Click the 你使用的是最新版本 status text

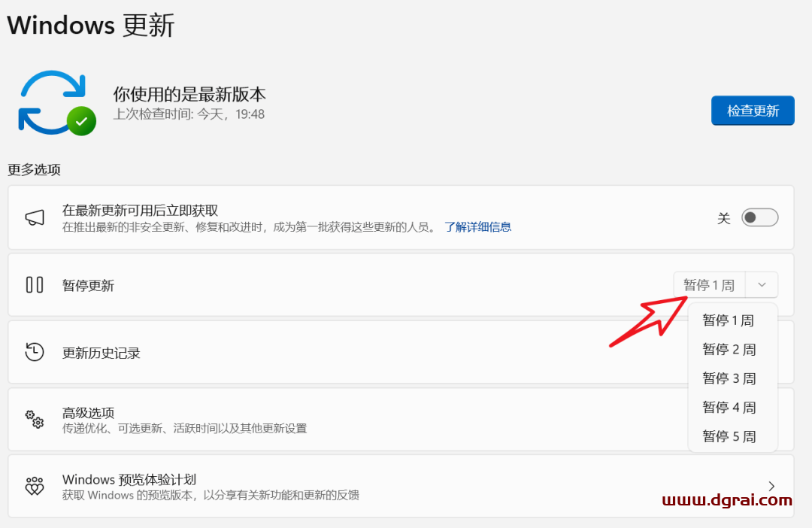tap(189, 94)
